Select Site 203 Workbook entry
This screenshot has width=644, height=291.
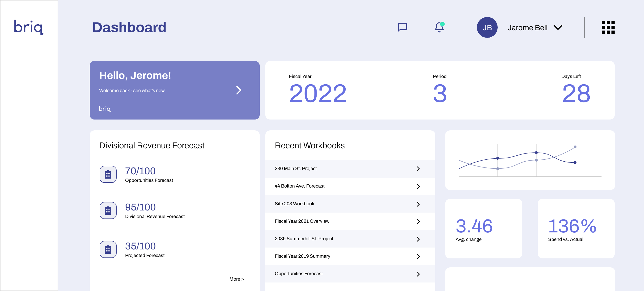pyautogui.click(x=294, y=204)
